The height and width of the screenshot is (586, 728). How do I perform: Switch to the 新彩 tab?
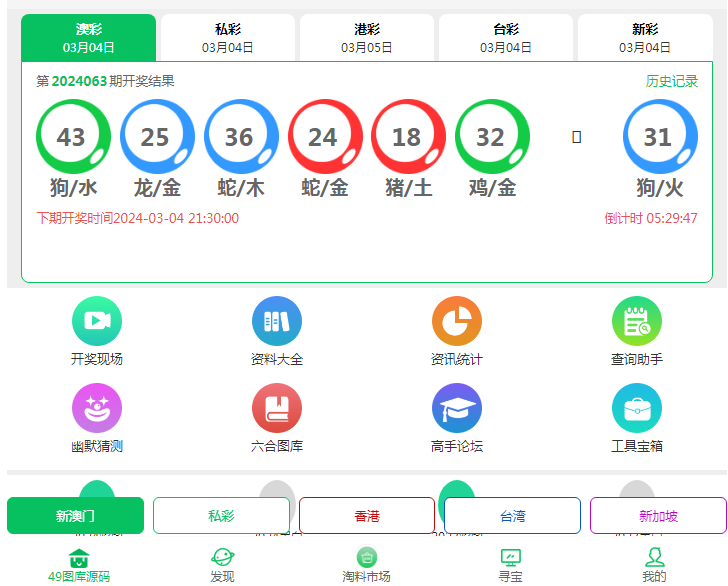tap(645, 38)
